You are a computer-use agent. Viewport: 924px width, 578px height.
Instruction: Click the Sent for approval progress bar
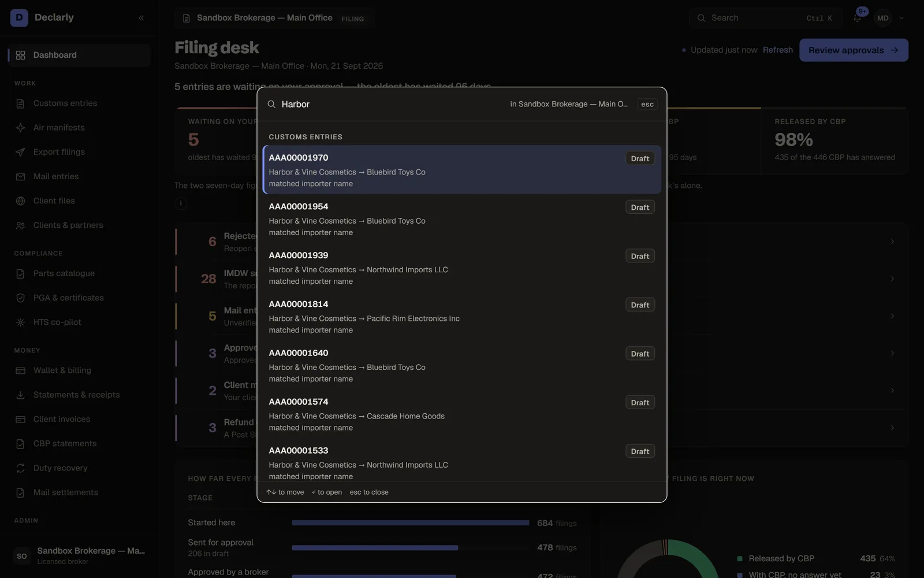pyautogui.click(x=375, y=548)
